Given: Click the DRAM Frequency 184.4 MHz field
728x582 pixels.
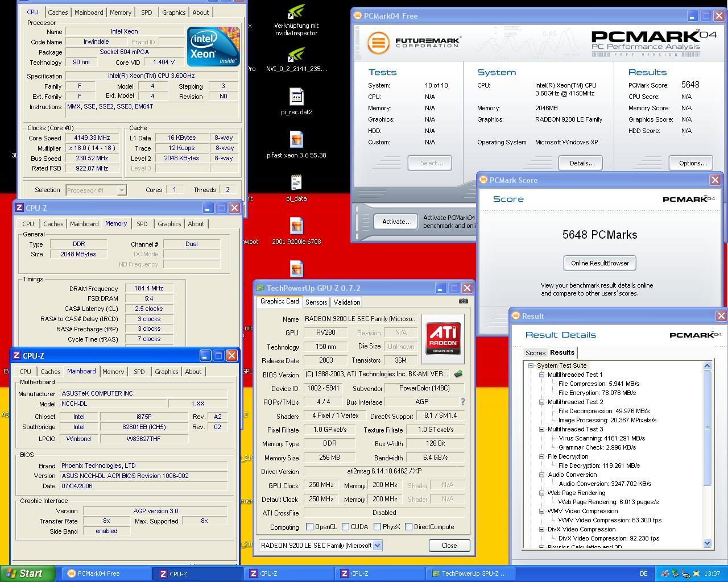Looking at the screenshot, I should [149, 289].
